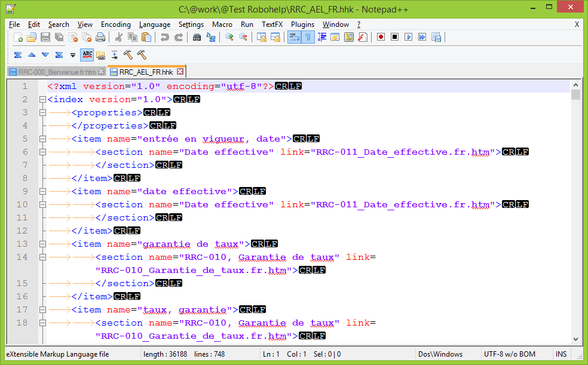Collapse the section fold on line 10

click(x=42, y=205)
